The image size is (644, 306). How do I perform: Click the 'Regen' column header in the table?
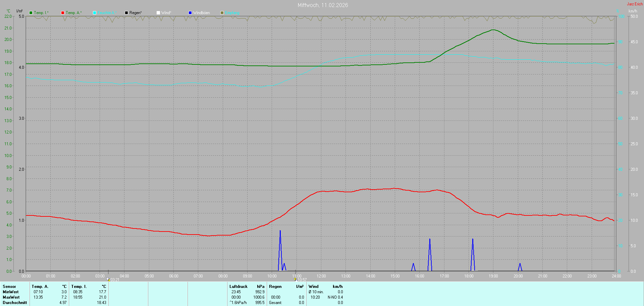point(275,287)
